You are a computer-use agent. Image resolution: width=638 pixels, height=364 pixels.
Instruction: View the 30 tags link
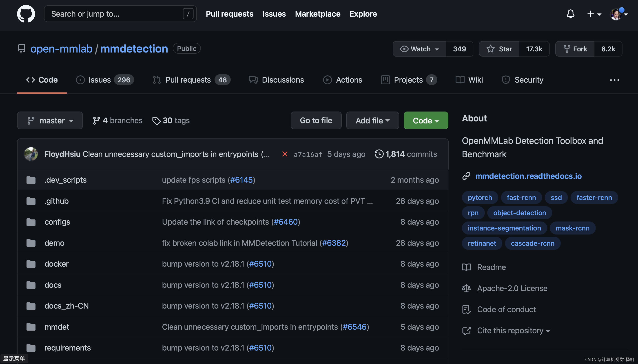coord(171,121)
